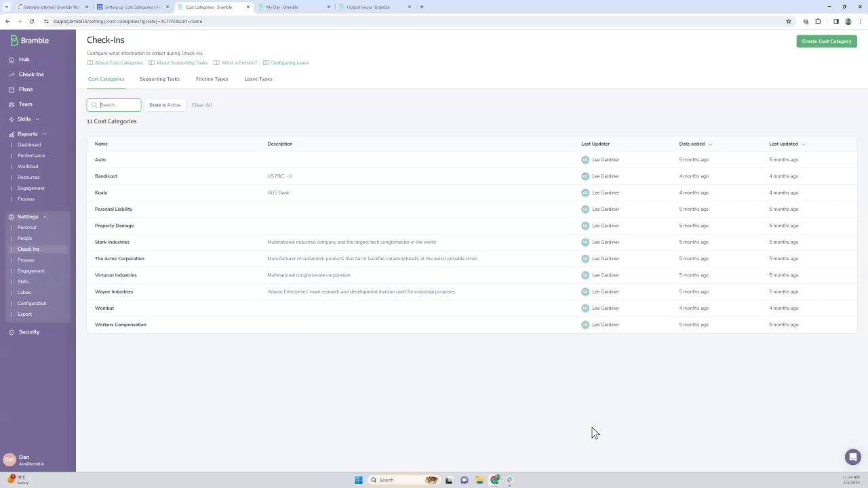Open Configuring Leave help link
Screen dimensions: 868x488
point(290,63)
